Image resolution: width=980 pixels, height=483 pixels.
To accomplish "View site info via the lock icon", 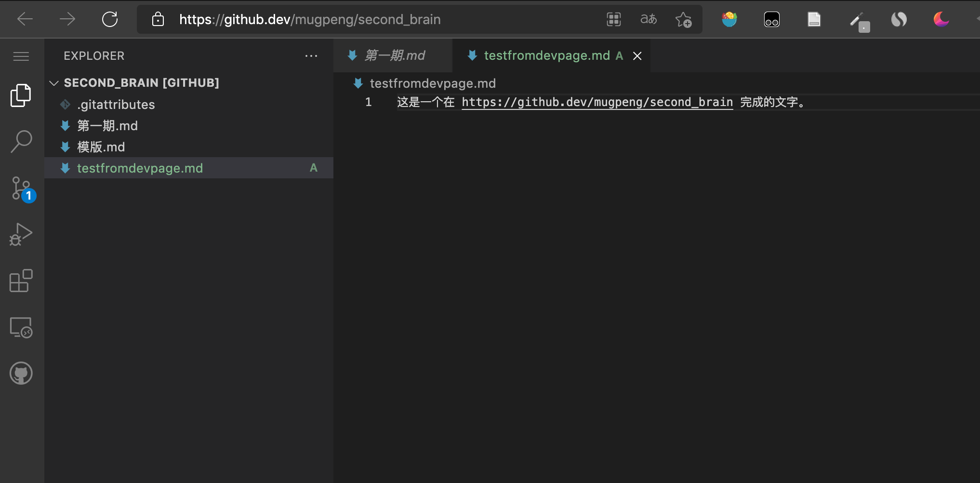I will point(158,19).
